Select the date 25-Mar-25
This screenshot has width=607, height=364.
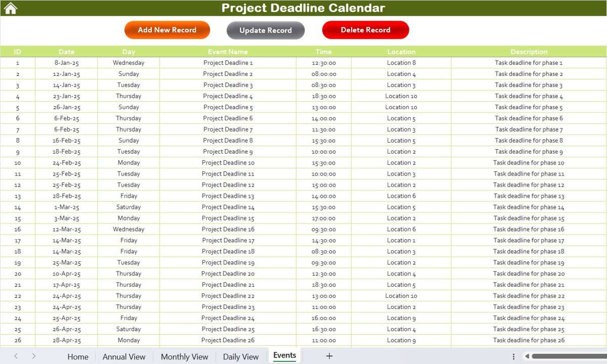coord(66,262)
